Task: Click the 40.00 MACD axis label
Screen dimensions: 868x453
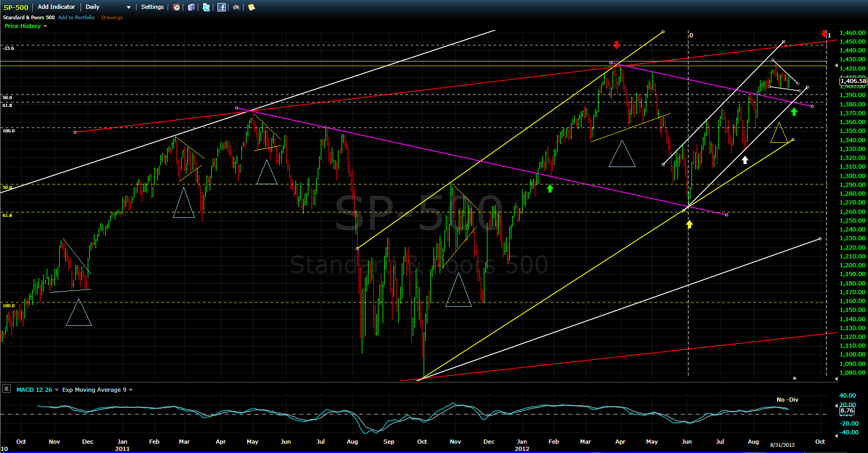Action: [848, 395]
